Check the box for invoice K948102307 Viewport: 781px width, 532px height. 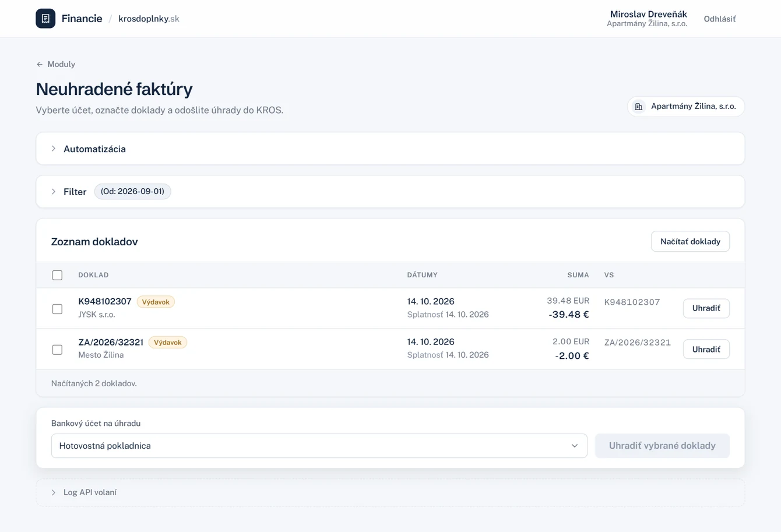57,309
